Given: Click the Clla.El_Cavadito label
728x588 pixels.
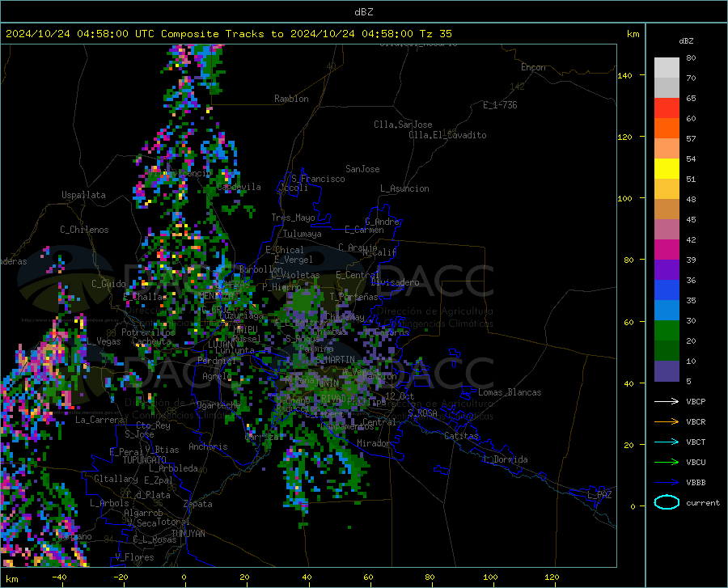Looking at the screenshot, I should tap(447, 135).
